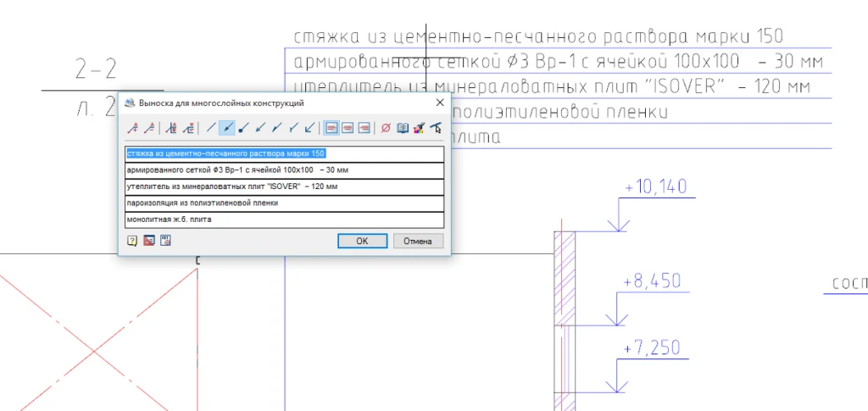Screen dimensions: 868x411
Task: Click the 'утеплитель из минераловатных плит' row
Action: click(x=284, y=186)
